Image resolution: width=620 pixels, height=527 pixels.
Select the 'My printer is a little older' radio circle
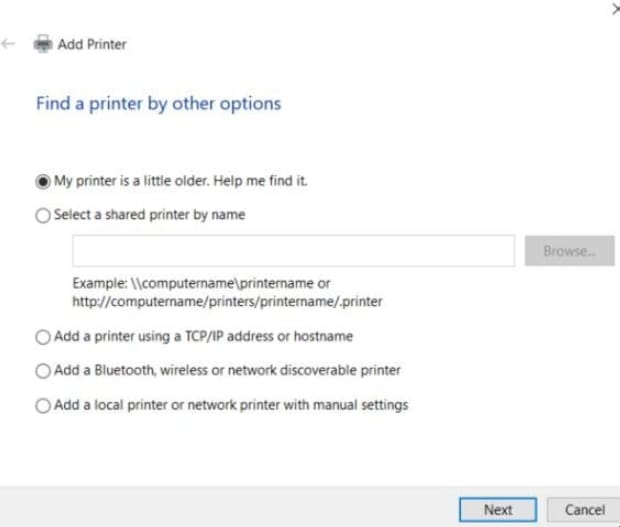click(42, 181)
